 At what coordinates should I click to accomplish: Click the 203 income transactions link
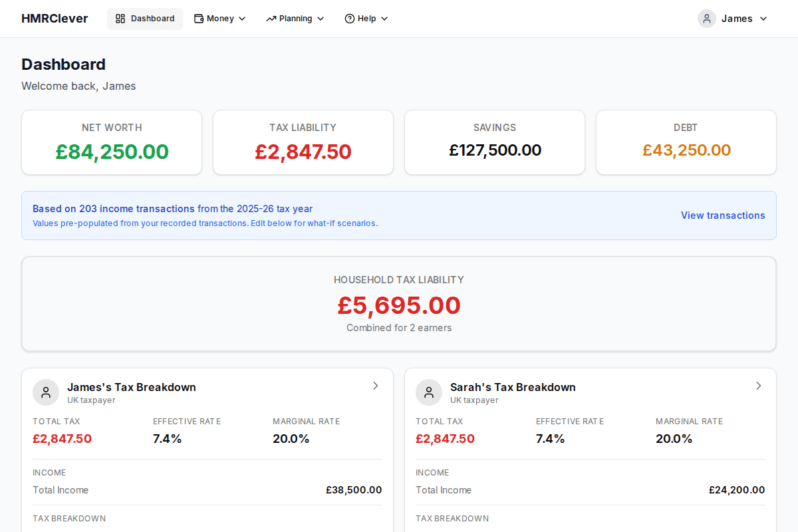click(124, 208)
